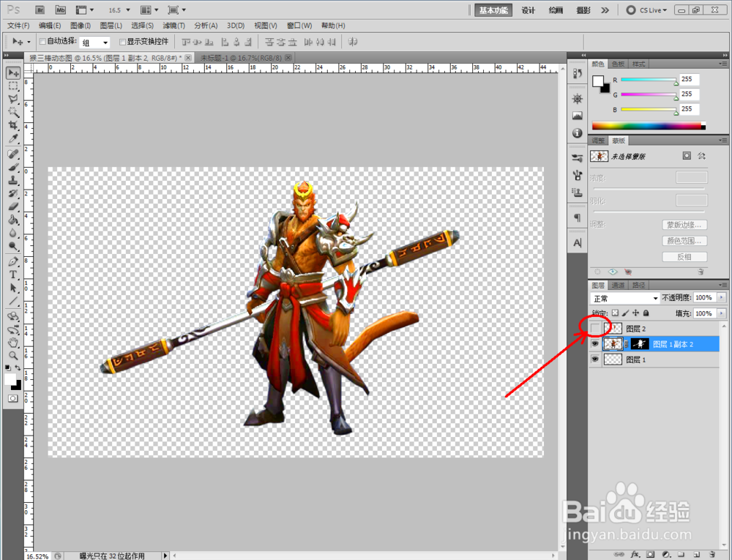Switch to 设计 workspace
Image resolution: width=732 pixels, height=560 pixels.
pos(529,10)
